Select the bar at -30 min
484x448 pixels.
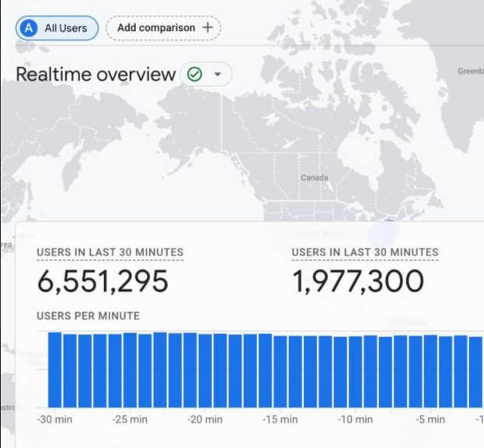[55, 370]
